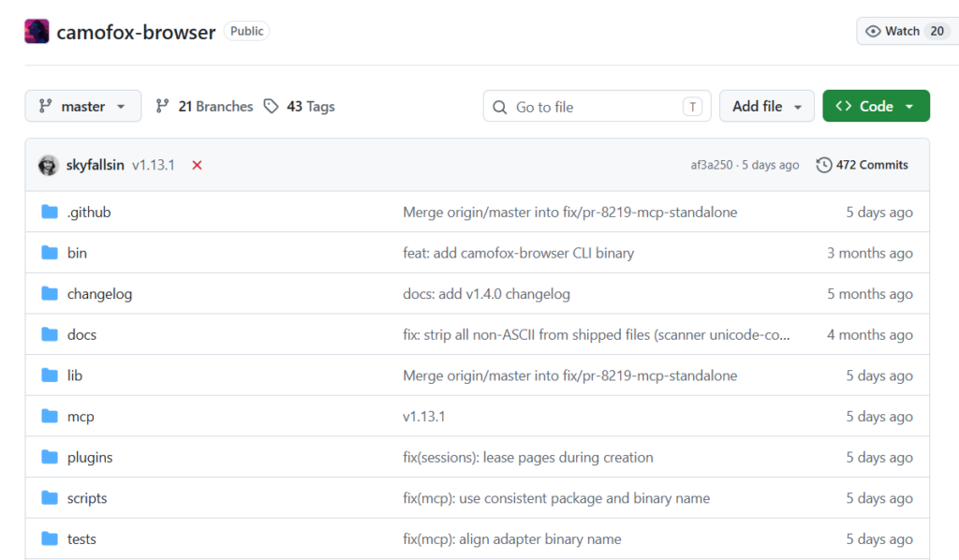
Task: Click the folder icon for mcp
Action: tap(50, 417)
